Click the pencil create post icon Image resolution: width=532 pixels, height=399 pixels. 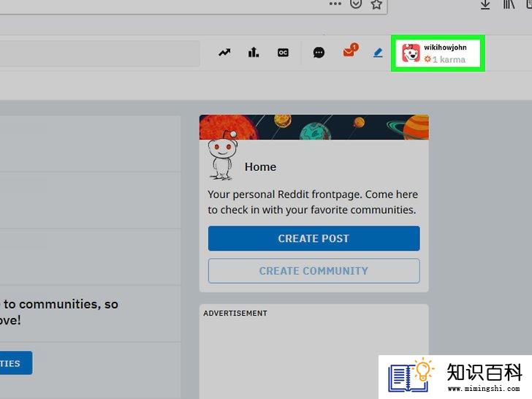pyautogui.click(x=378, y=53)
